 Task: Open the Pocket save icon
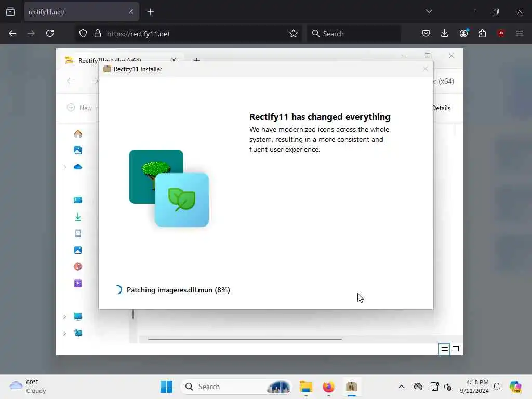pos(426,34)
